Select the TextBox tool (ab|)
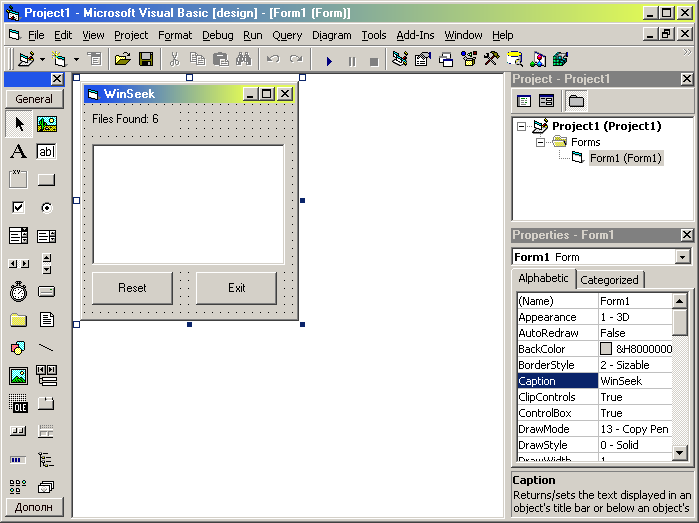Screen dimensions: 699x523 pos(46,152)
